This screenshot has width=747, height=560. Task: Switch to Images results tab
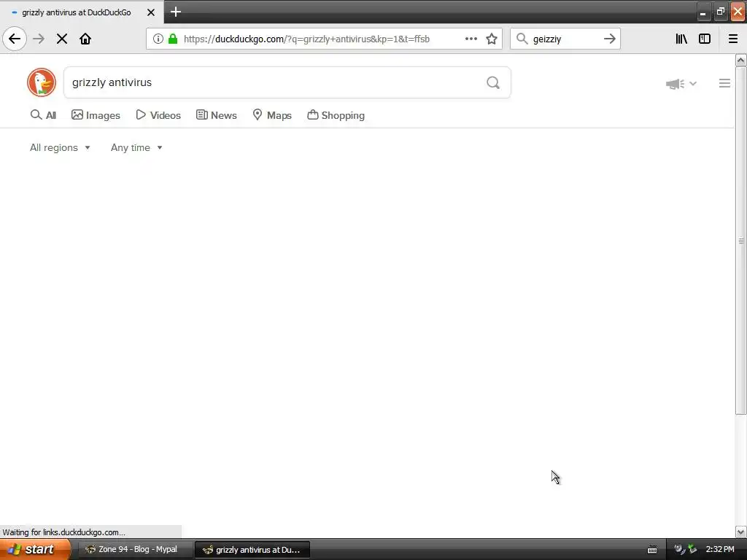pyautogui.click(x=96, y=115)
